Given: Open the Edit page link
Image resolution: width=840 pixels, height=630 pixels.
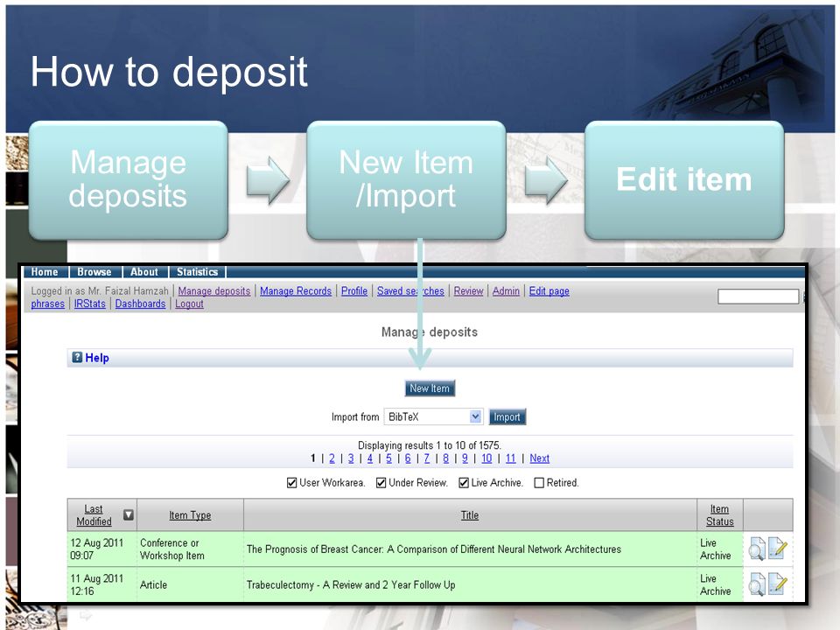Looking at the screenshot, I should pyautogui.click(x=549, y=290).
